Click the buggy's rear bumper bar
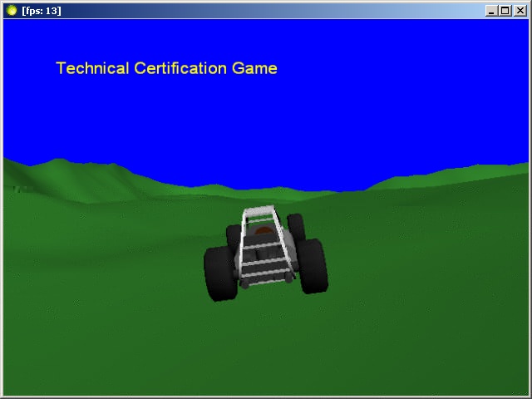This screenshot has width=532, height=399. click(266, 282)
